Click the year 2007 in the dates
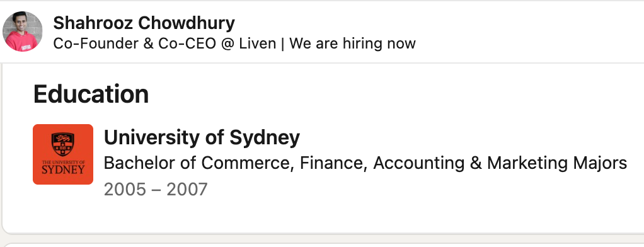 click(187, 190)
